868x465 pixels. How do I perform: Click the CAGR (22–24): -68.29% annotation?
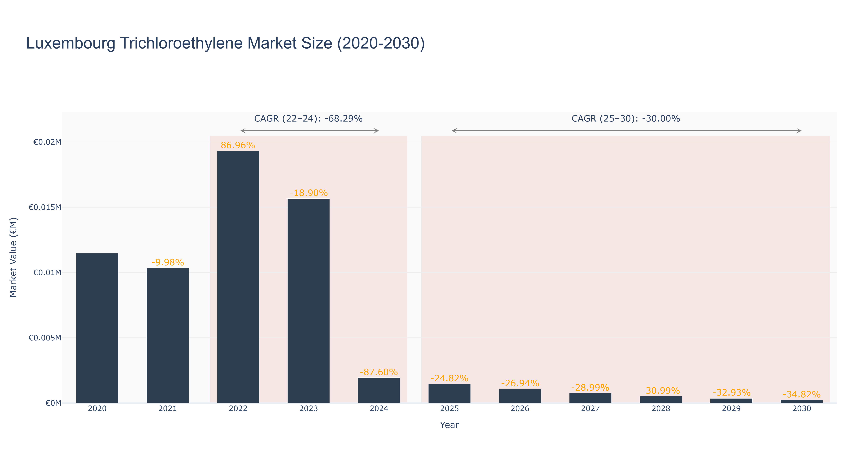[308, 119]
